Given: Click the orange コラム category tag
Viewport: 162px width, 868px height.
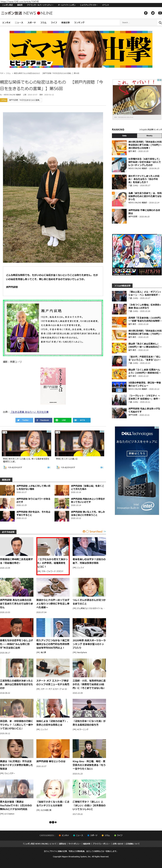Looking at the screenshot, I should (4, 100).
